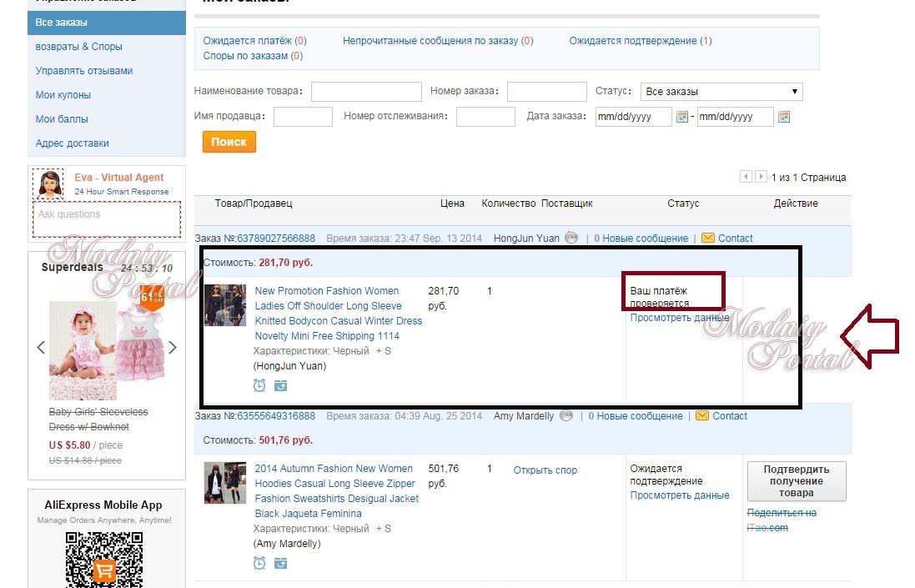Click 'Eva - Virtual Agent' title link
The image size is (915, 588).
click(x=119, y=178)
